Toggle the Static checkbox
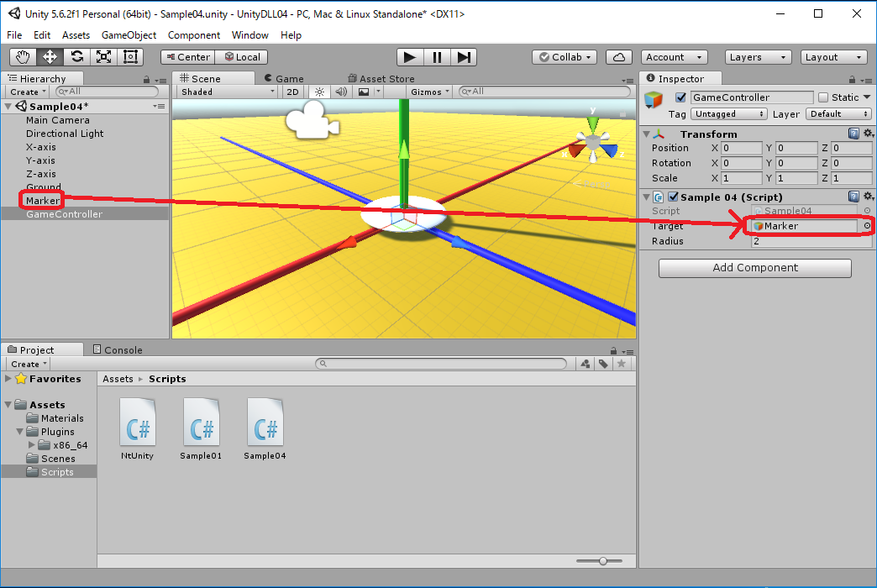Screen dimensions: 877x588 click(823, 97)
